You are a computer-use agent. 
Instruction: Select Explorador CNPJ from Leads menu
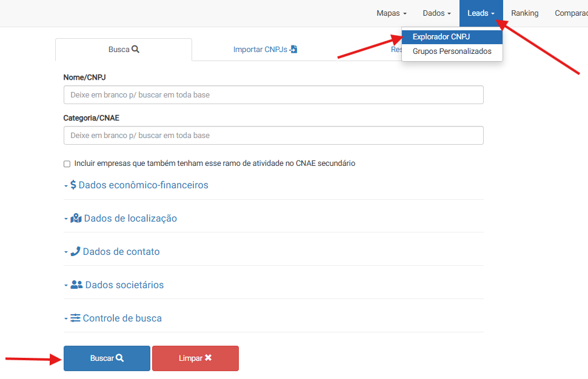pyautogui.click(x=441, y=37)
